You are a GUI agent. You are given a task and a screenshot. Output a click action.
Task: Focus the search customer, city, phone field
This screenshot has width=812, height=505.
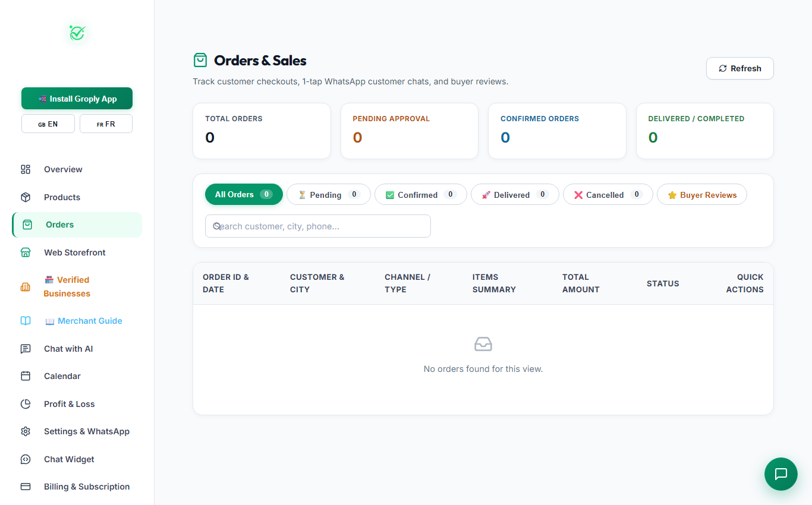(318, 226)
